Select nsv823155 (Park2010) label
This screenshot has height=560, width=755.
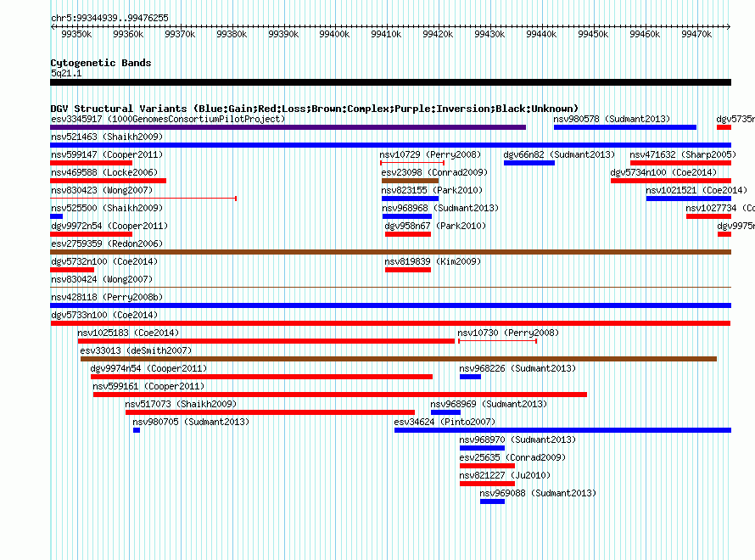pyautogui.click(x=432, y=190)
